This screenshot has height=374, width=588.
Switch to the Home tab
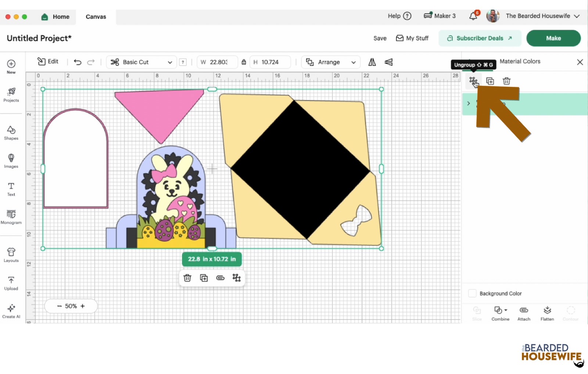(55, 17)
